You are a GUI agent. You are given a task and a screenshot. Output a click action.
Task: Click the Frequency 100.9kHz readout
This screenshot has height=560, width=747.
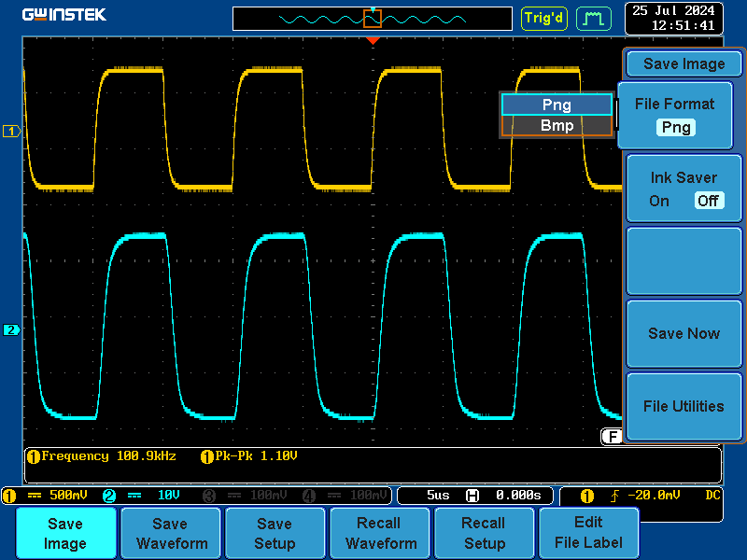(108, 456)
